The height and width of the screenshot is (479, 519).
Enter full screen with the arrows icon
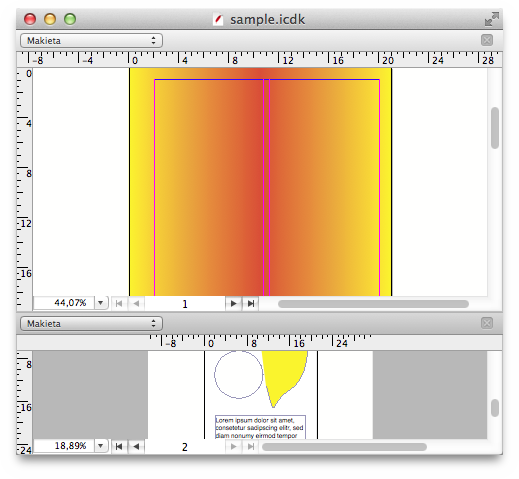[x=492, y=19]
